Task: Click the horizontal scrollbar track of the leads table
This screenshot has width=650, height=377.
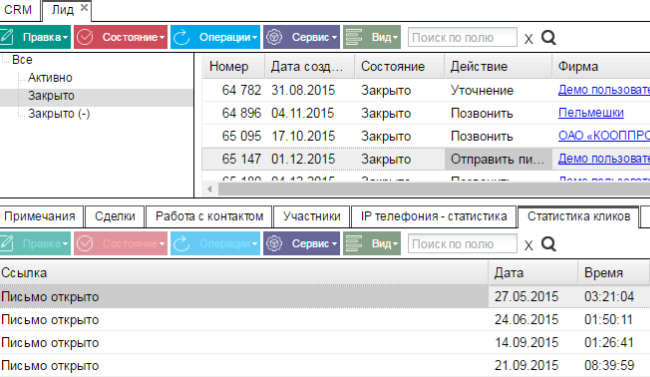Action: click(x=434, y=189)
